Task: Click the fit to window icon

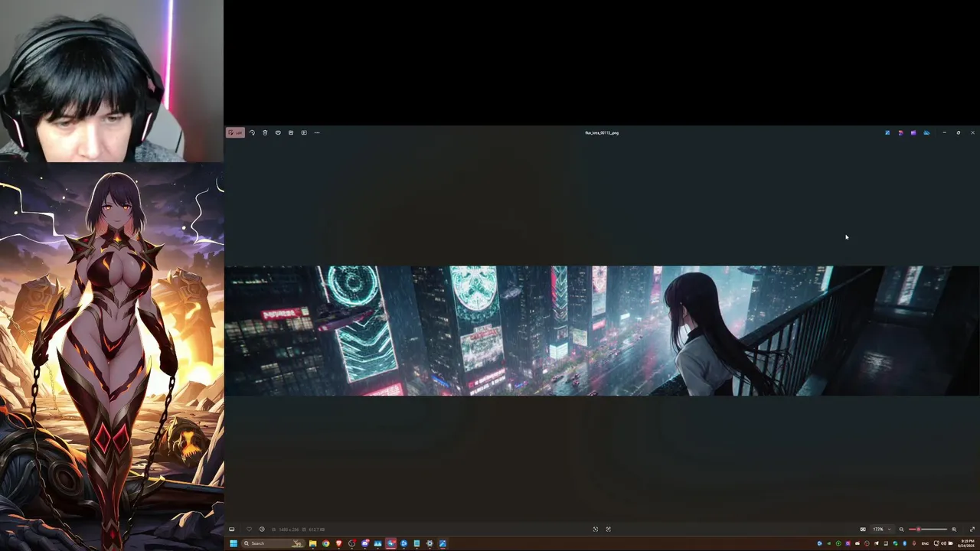Action: coord(863,529)
